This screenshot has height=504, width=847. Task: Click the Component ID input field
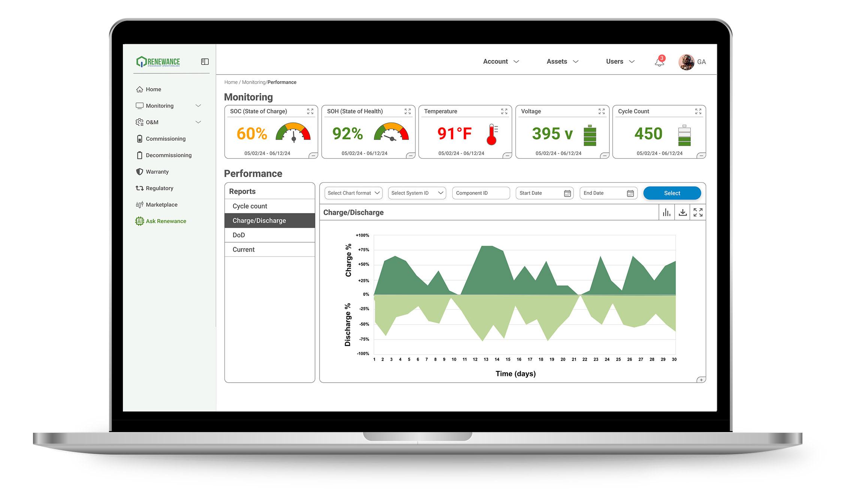point(481,193)
